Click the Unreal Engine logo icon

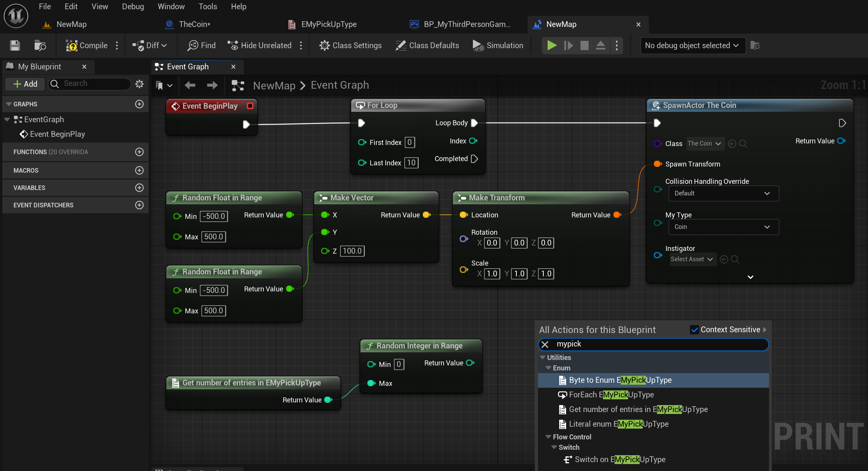point(16,16)
